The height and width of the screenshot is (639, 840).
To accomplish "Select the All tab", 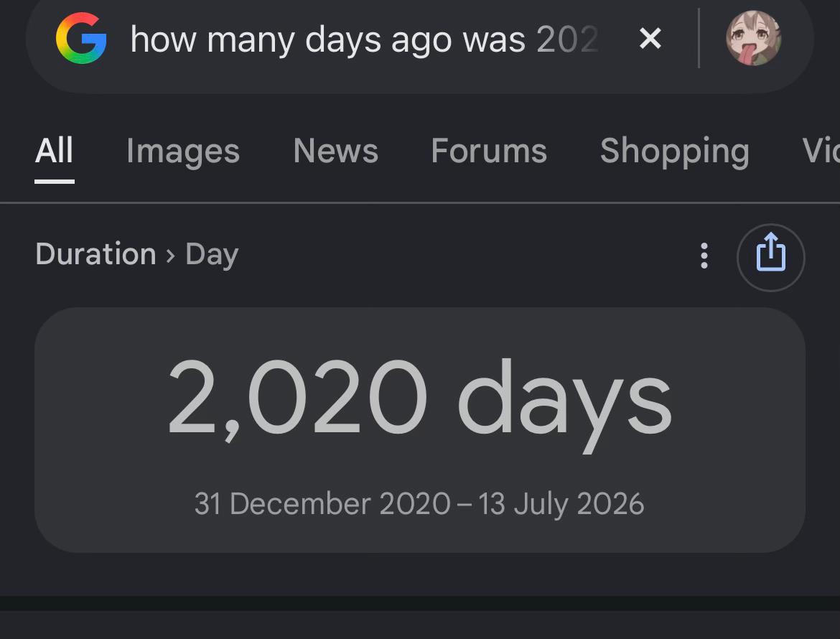I will point(54,151).
